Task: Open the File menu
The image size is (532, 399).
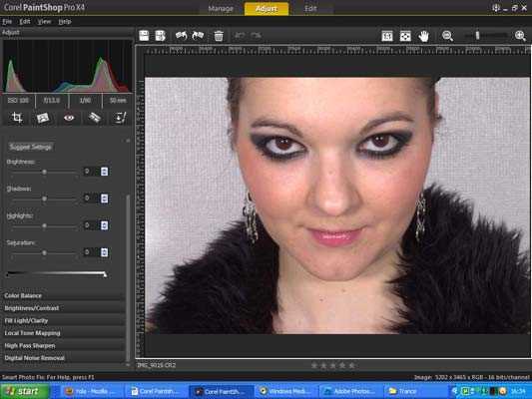Action: [7, 22]
